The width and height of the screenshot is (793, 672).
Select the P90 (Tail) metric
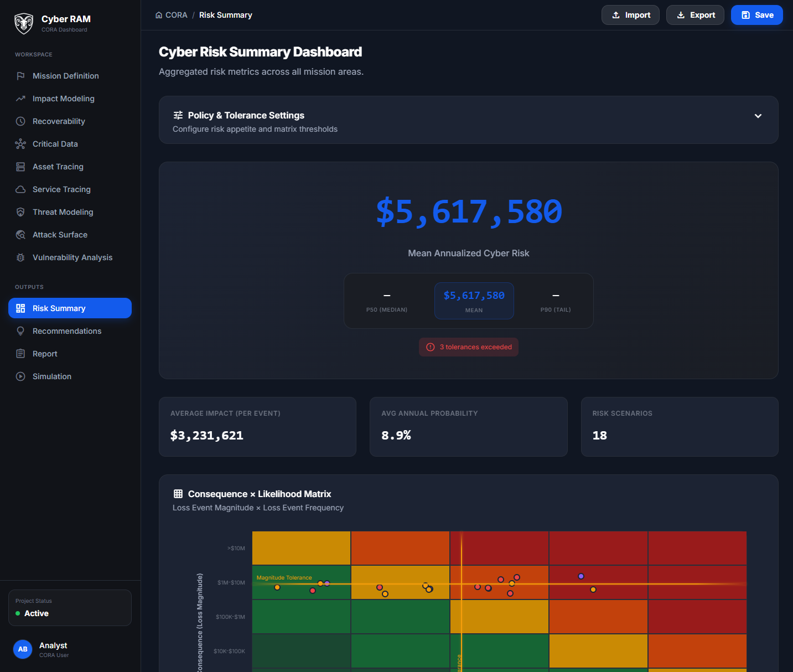coord(555,301)
